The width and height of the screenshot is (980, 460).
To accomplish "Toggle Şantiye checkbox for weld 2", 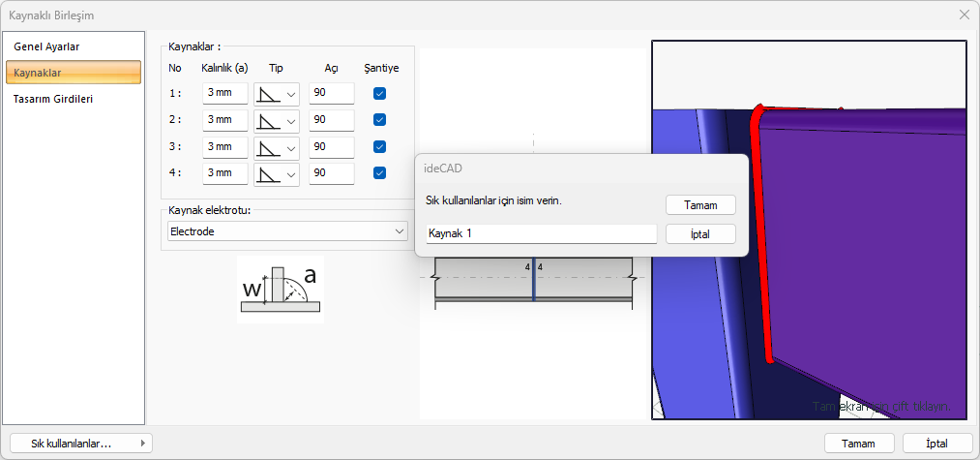I will coord(380,120).
